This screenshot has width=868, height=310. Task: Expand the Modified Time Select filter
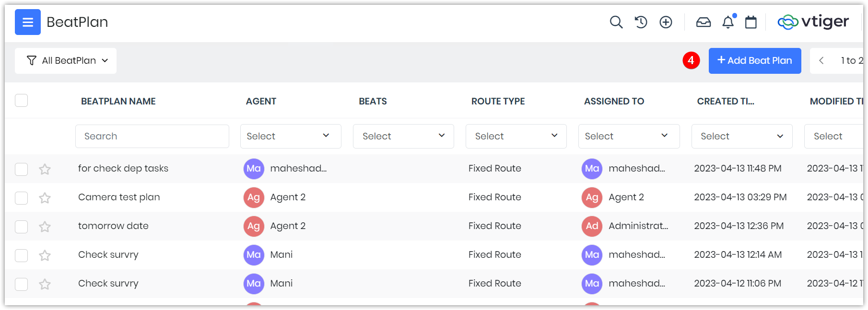pyautogui.click(x=834, y=136)
